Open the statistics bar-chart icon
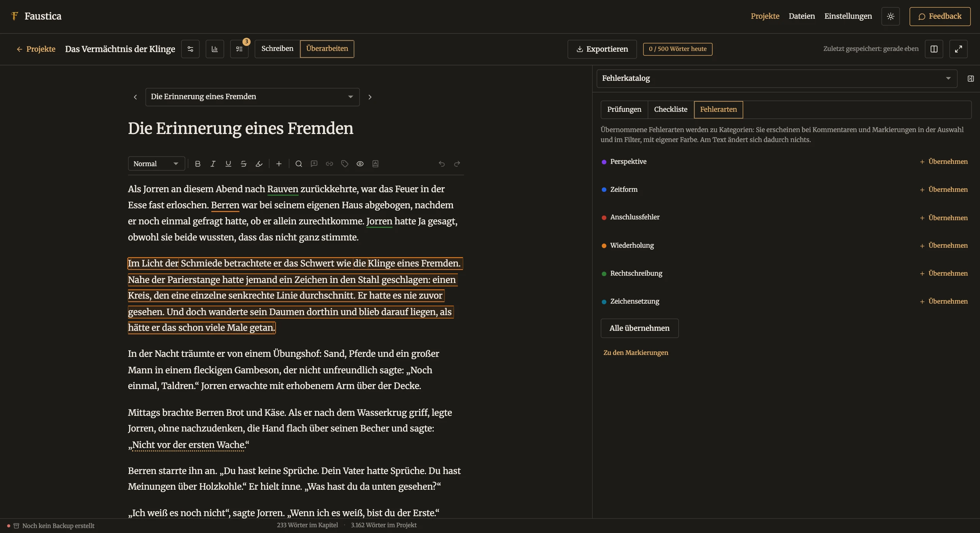980x533 pixels. point(215,49)
